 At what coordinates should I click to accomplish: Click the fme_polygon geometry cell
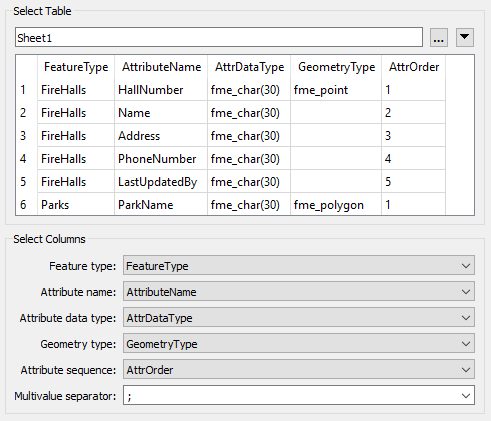pyautogui.click(x=336, y=204)
